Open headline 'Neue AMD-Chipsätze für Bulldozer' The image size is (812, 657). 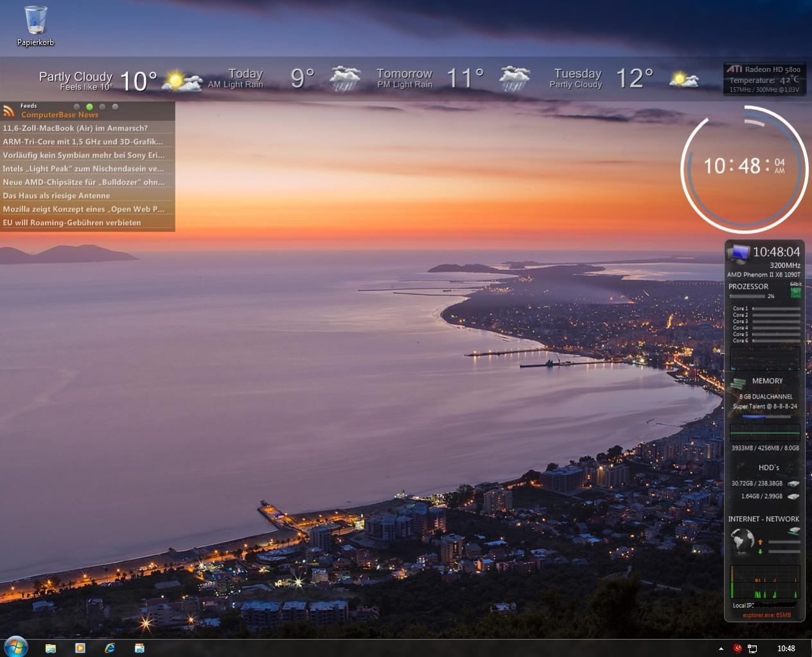[x=87, y=182]
